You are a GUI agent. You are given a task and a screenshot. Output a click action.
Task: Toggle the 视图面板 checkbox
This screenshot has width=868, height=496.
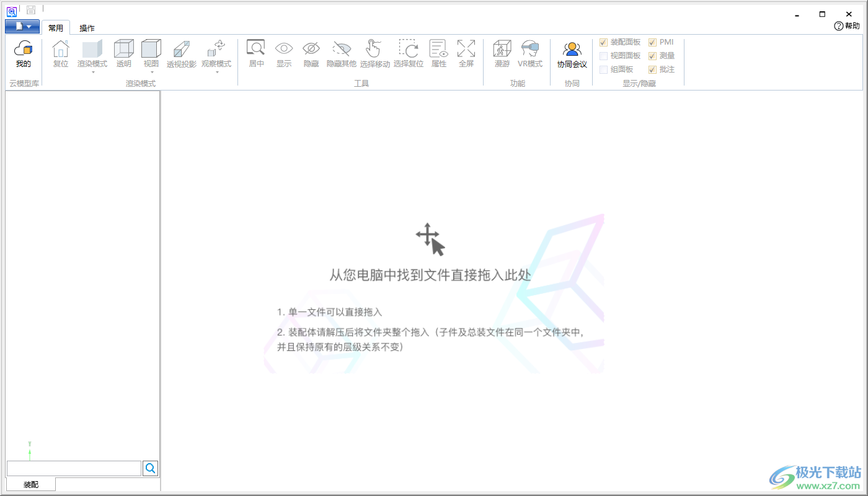click(604, 56)
